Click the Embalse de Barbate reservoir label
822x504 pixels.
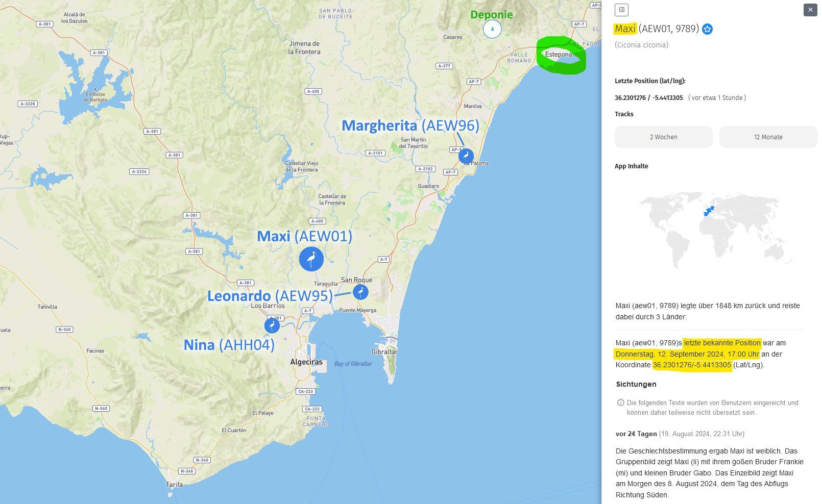pos(96,97)
